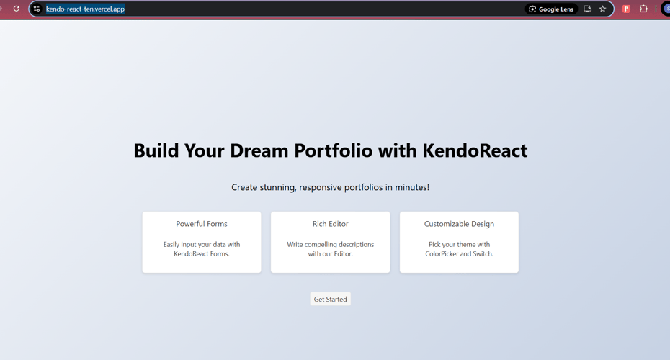This screenshot has height=360, width=670.
Task: Click the 'Build Your Dream Portfolio with KendoReact' heading
Action: tap(330, 151)
